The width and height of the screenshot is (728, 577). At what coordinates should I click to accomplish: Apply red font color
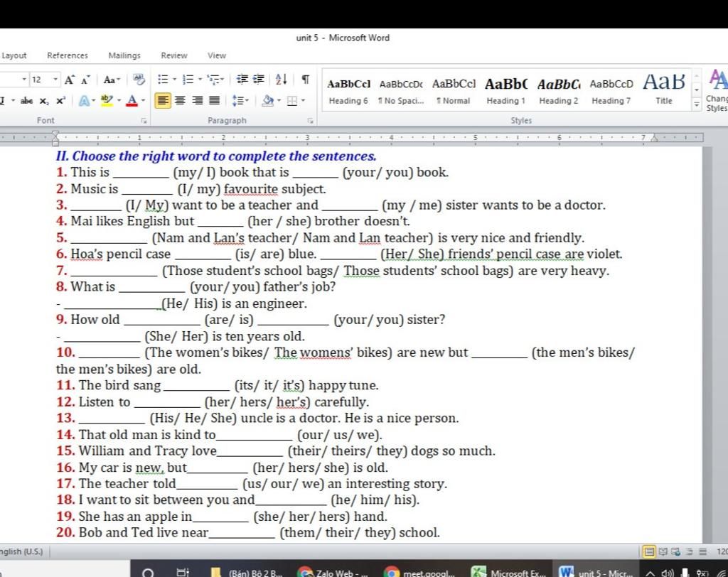(132, 100)
